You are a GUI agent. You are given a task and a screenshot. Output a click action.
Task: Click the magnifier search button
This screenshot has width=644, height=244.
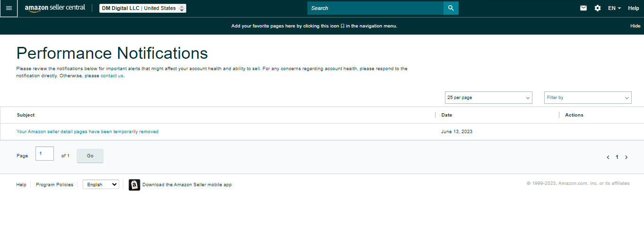[451, 8]
